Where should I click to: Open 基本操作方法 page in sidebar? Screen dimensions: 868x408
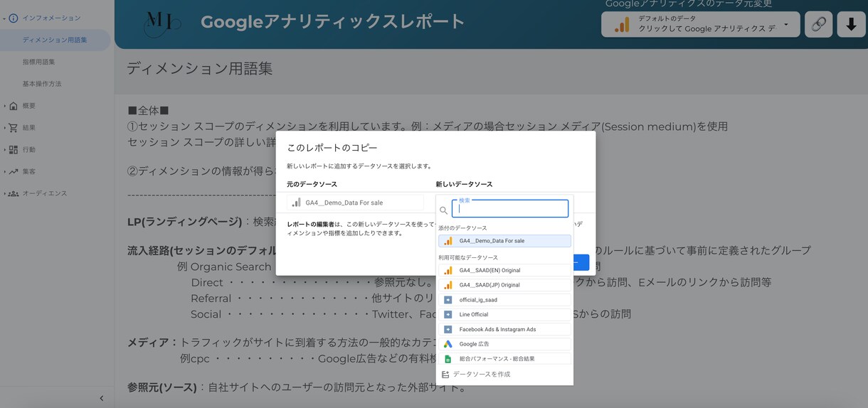coord(42,84)
